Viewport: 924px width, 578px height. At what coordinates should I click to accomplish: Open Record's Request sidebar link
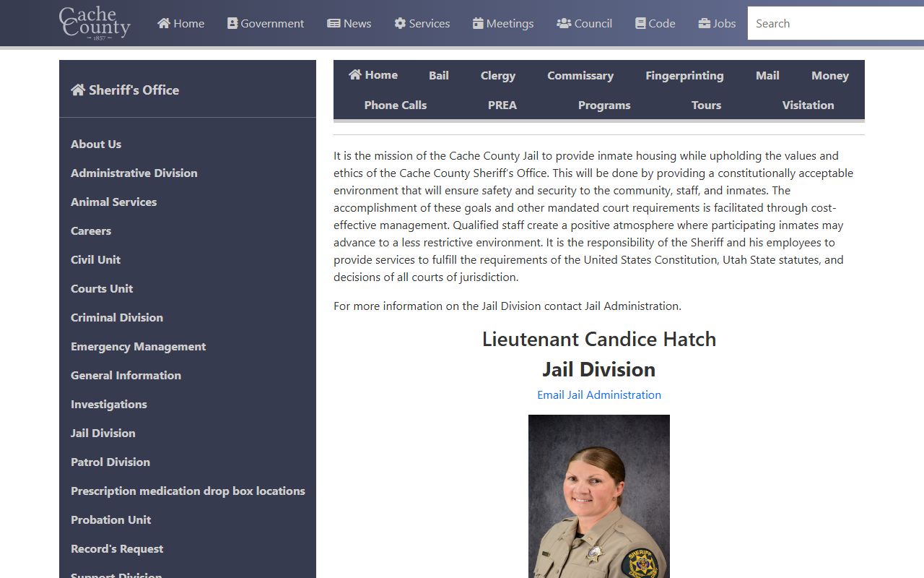pyautogui.click(x=117, y=548)
